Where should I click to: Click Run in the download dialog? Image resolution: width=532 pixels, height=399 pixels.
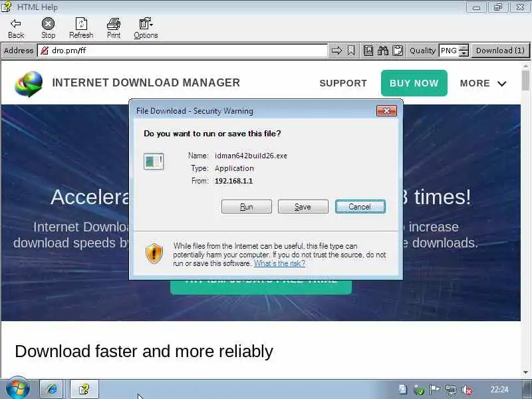point(247,207)
